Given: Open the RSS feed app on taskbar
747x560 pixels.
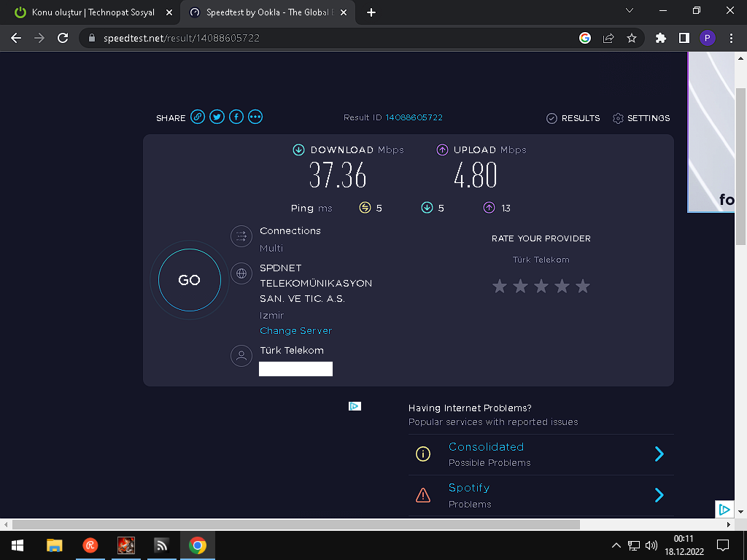Looking at the screenshot, I should (x=162, y=545).
